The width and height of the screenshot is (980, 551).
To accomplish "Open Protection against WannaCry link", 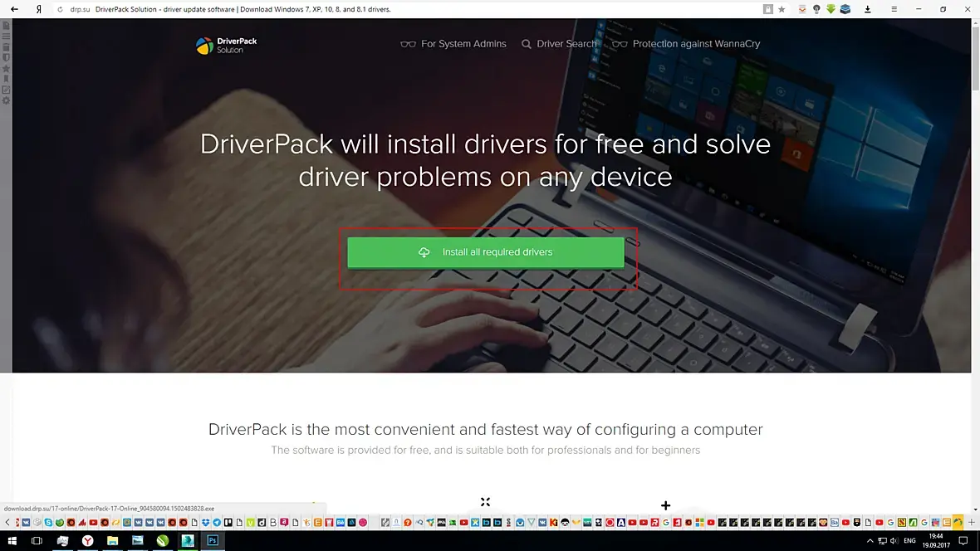I will pyautogui.click(x=686, y=44).
